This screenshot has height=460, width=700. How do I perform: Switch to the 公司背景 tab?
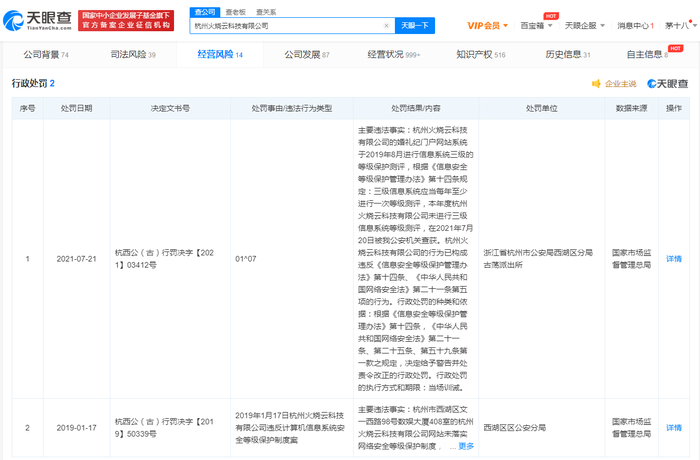pyautogui.click(x=46, y=54)
